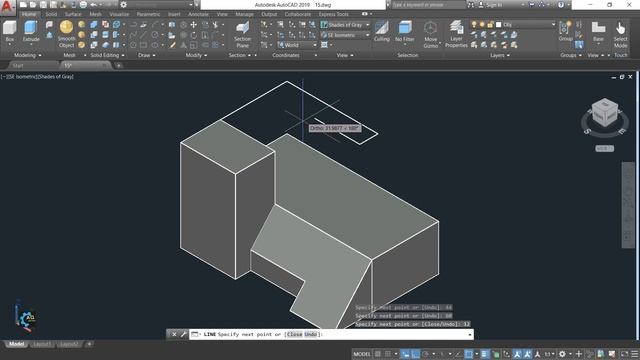The image size is (640, 360).
Task: Click the customize wrench icon on command line
Action: coord(184,334)
